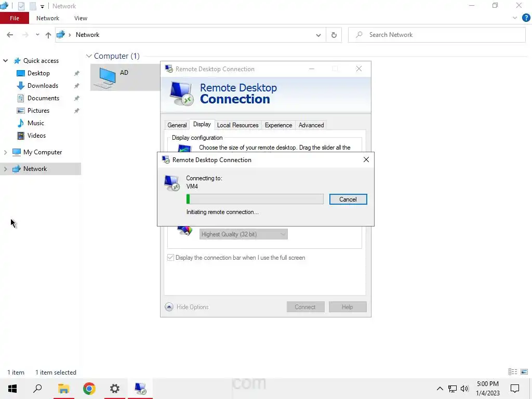Open the File menu in Explorer
532x399 pixels.
point(14,18)
